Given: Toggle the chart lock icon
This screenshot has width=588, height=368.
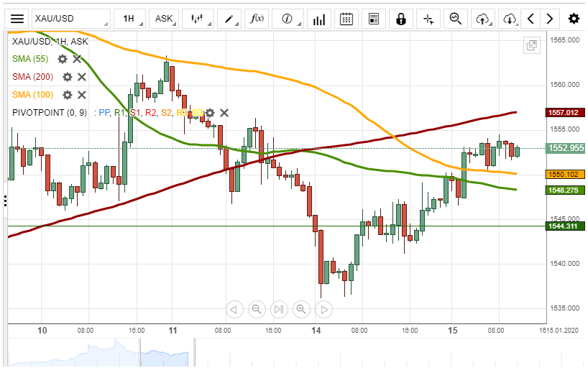Looking at the screenshot, I should coord(401,19).
